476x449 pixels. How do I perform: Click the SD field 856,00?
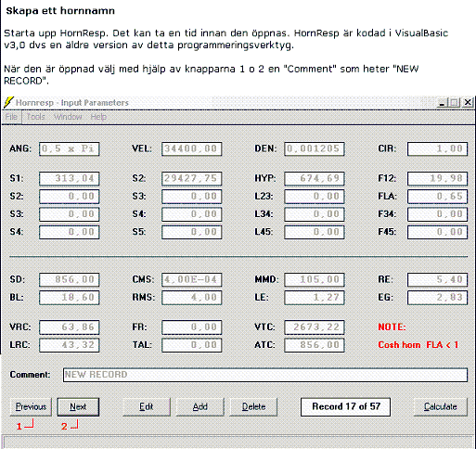click(70, 279)
